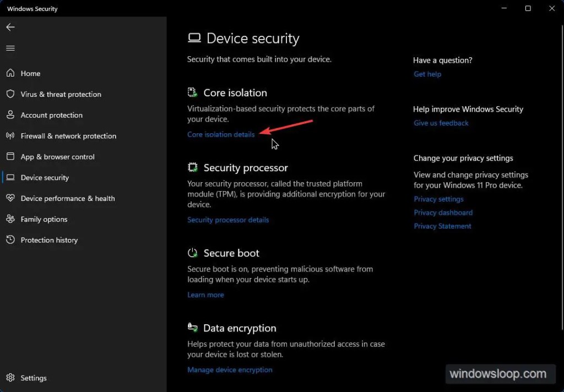The height and width of the screenshot is (392, 564).
Task: Open the Privacy dashboard link
Action: click(443, 213)
